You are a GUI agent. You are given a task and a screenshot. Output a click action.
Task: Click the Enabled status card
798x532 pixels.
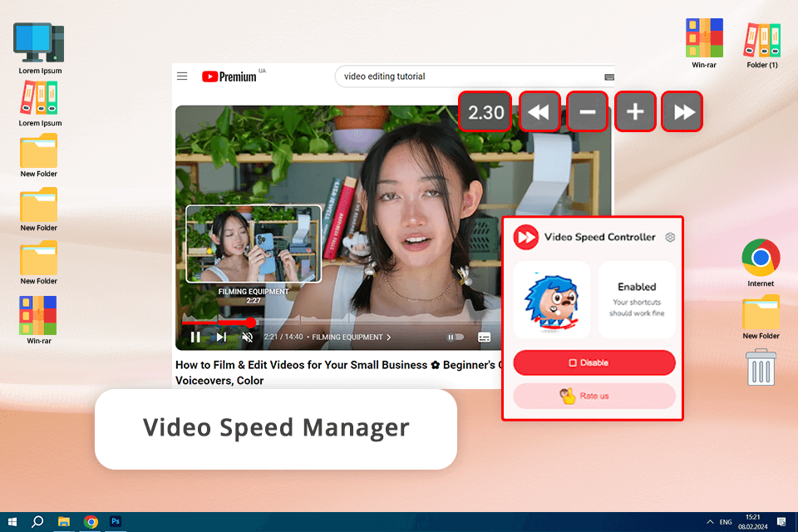pyautogui.click(x=637, y=300)
